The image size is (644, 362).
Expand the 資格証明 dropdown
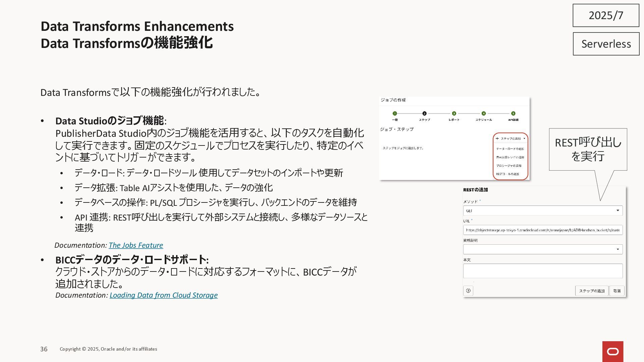pos(543,249)
